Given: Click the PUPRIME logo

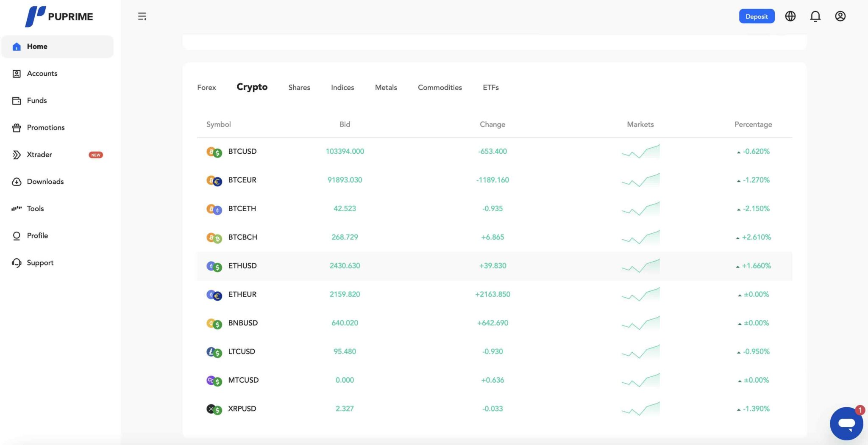Looking at the screenshot, I should pos(59,17).
